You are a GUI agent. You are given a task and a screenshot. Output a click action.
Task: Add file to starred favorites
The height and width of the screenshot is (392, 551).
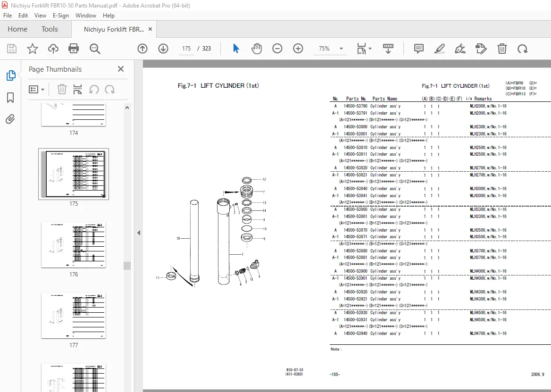33,49
